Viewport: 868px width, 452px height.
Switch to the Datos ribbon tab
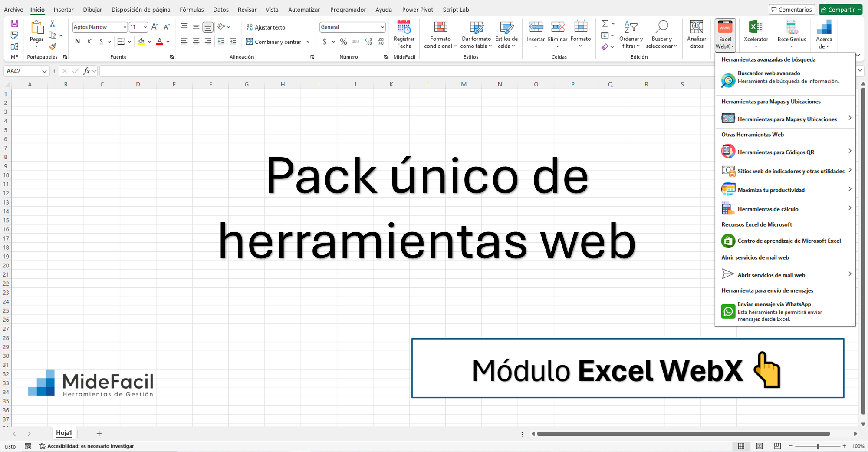(221, 10)
